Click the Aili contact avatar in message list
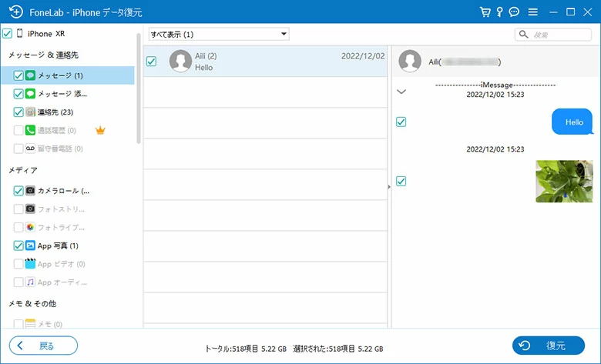 pyautogui.click(x=180, y=62)
